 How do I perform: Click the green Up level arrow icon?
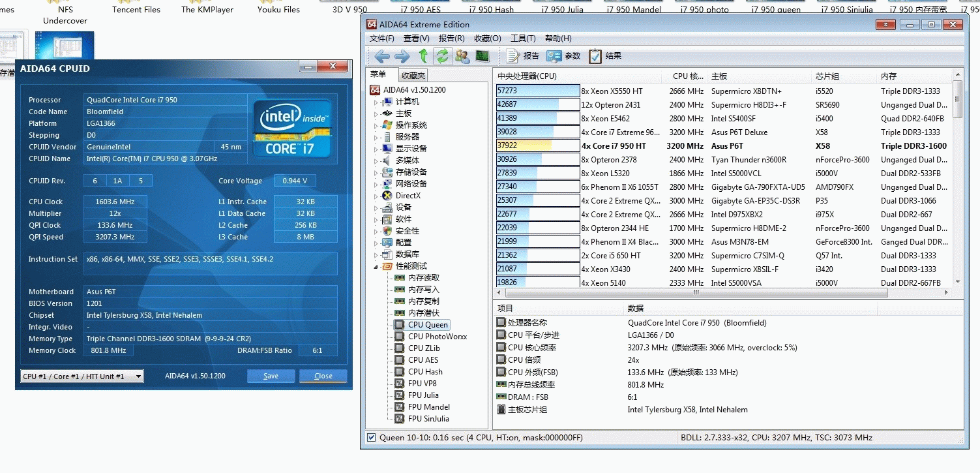[423, 56]
